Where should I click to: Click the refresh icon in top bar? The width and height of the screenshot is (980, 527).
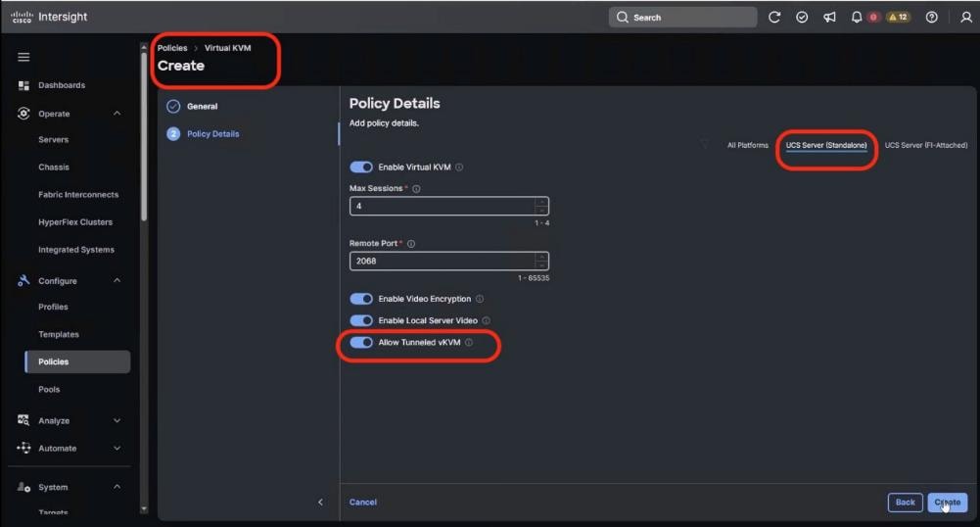(774, 18)
